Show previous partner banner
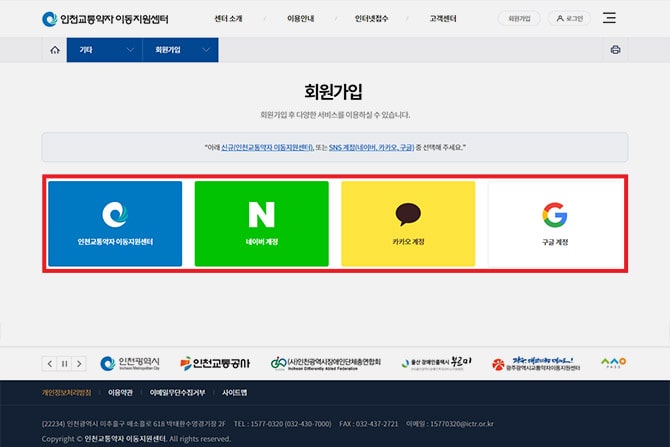This screenshot has height=447, width=670. tap(50, 364)
